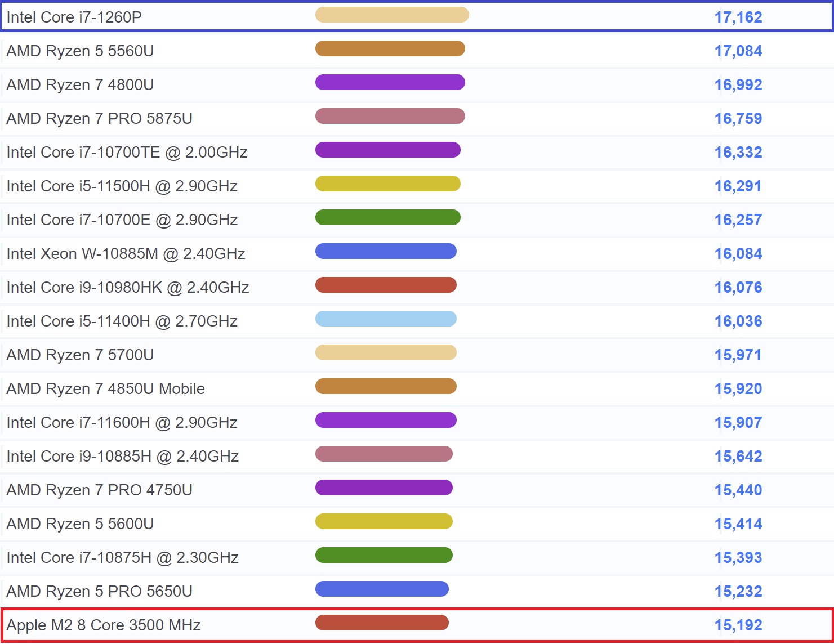The image size is (834, 644).
Task: Click the 16,257 score
Action: click(x=738, y=220)
